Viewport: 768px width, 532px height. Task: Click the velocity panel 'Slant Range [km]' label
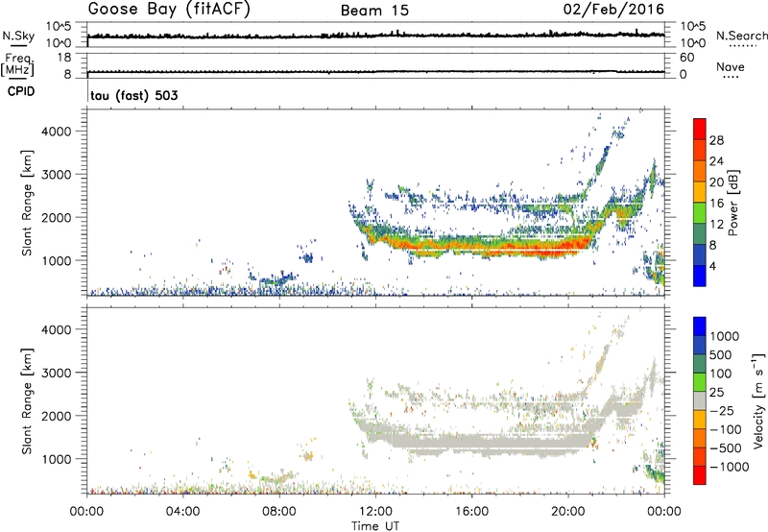tap(27, 400)
